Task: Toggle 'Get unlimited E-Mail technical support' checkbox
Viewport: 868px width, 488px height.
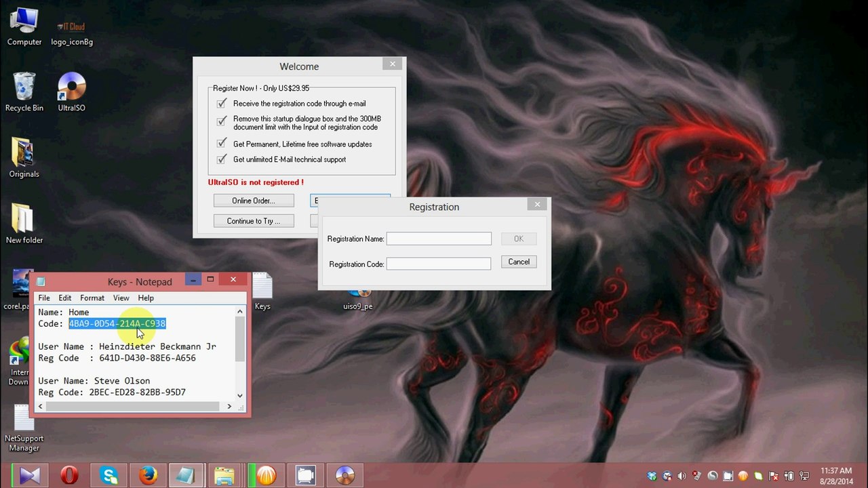Action: 221,159
